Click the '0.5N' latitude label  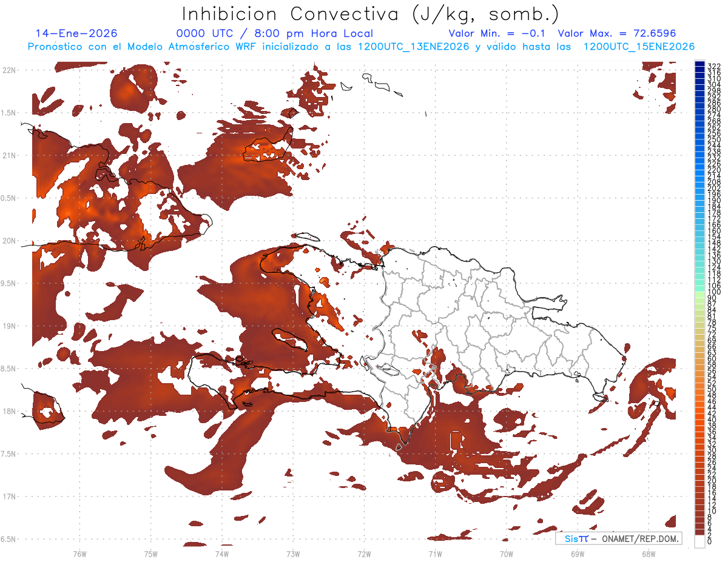point(9,198)
